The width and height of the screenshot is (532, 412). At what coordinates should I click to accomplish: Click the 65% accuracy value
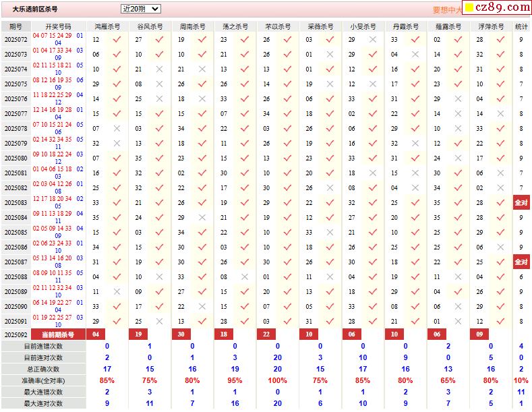pyautogui.click(x=448, y=380)
